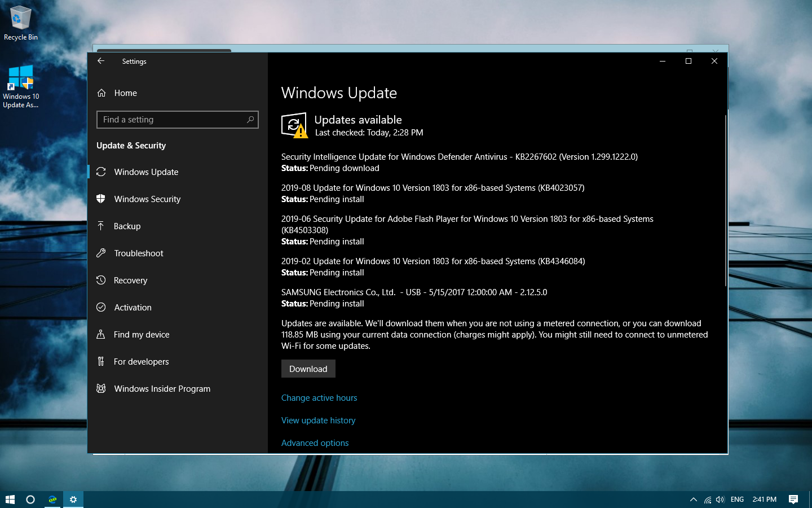The height and width of the screenshot is (508, 812).
Task: Click the Recovery clock icon
Action: pyautogui.click(x=101, y=280)
